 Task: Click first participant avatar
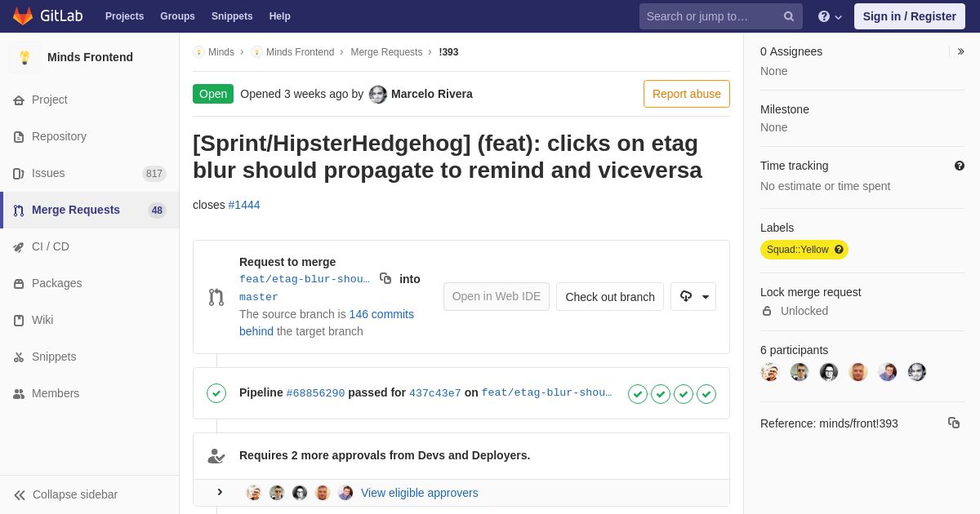coord(770,372)
